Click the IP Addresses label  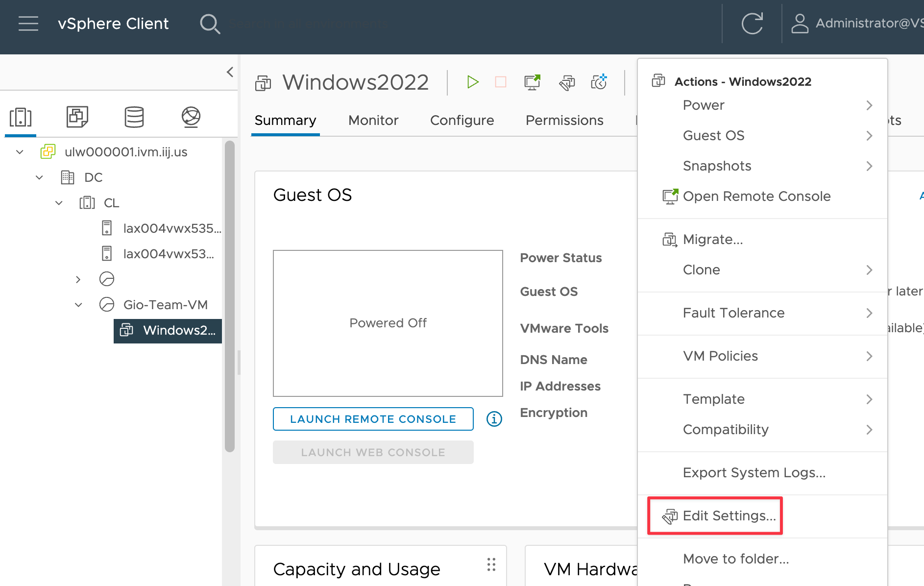pyautogui.click(x=560, y=387)
